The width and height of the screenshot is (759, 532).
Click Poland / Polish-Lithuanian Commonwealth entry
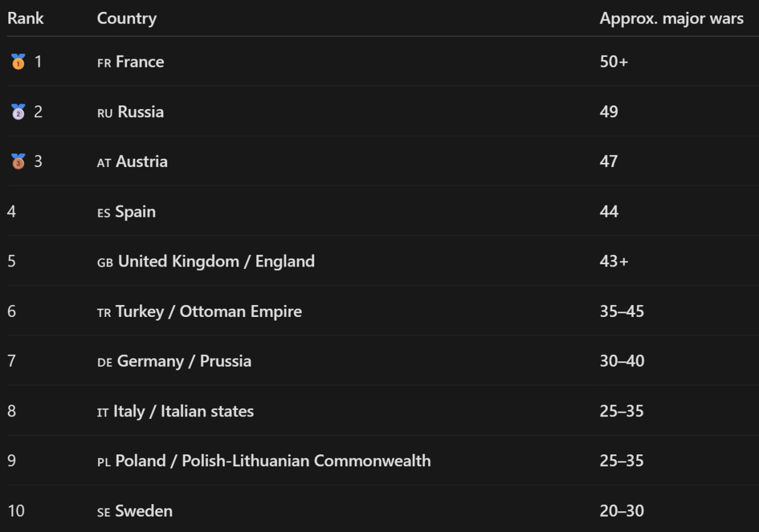point(273,460)
